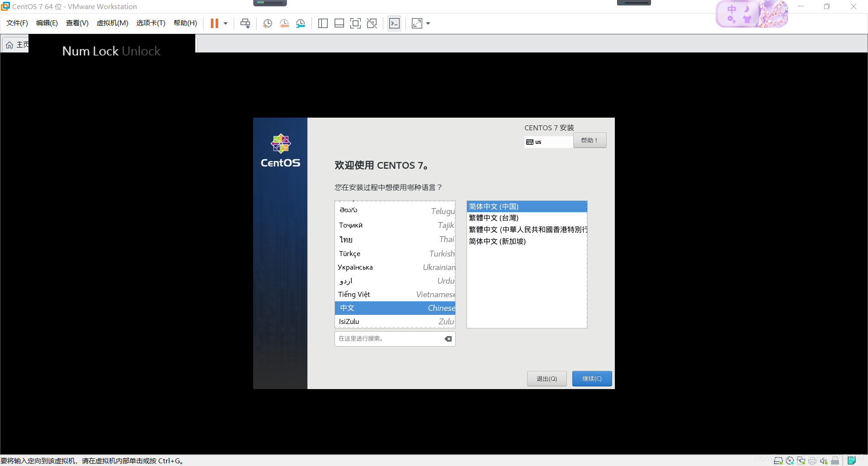The height and width of the screenshot is (466, 868).
Task: Expand the stretch guest dropdown arrow
Action: [x=428, y=23]
